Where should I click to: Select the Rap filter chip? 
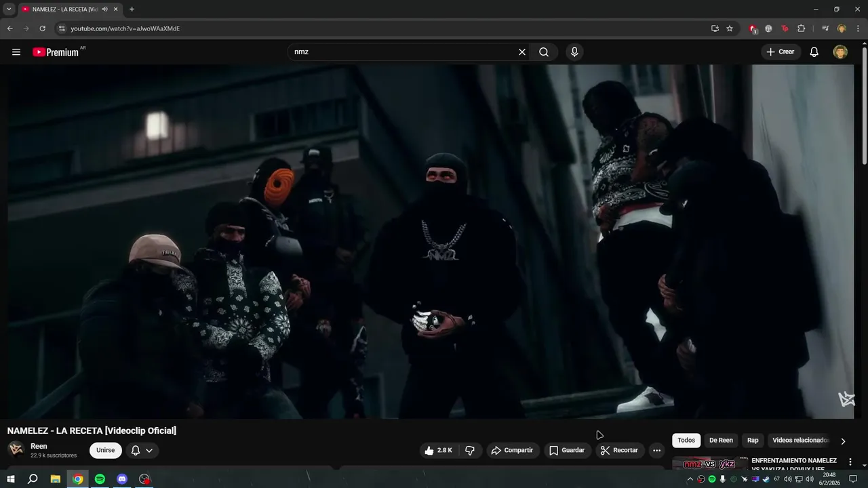tap(753, 441)
